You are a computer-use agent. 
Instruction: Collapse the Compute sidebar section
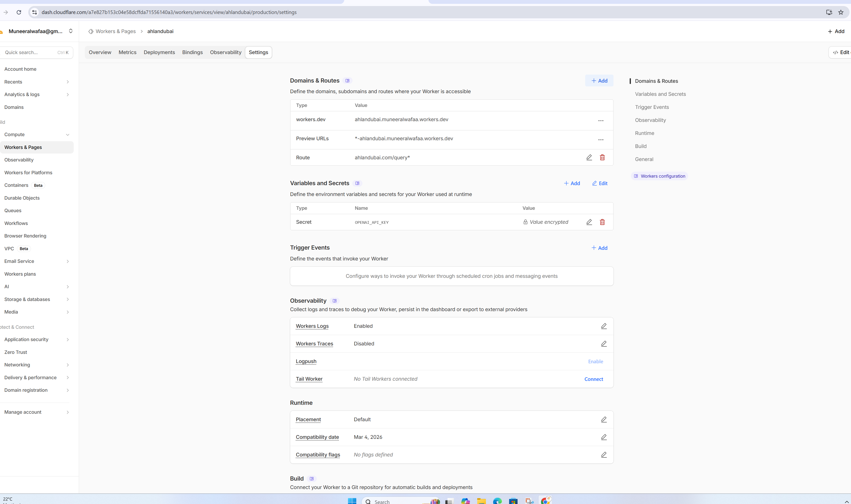click(x=67, y=134)
